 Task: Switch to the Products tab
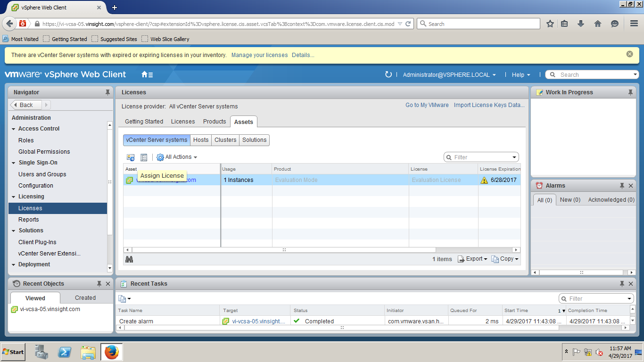[215, 122]
